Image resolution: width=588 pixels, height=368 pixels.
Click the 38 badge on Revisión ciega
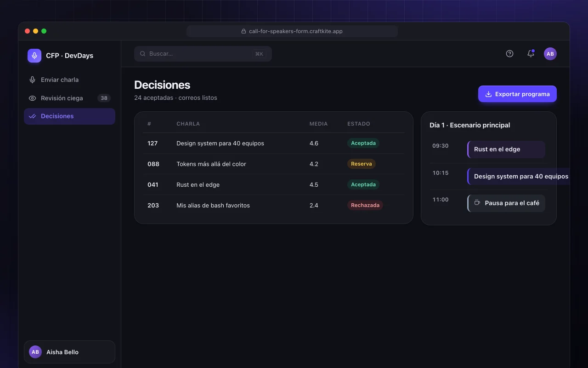(x=104, y=98)
